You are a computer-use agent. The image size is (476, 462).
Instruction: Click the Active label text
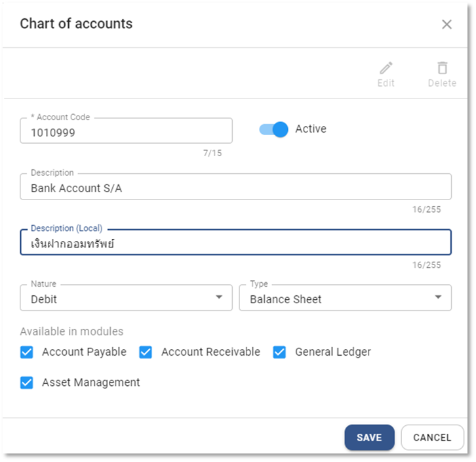coord(310,129)
